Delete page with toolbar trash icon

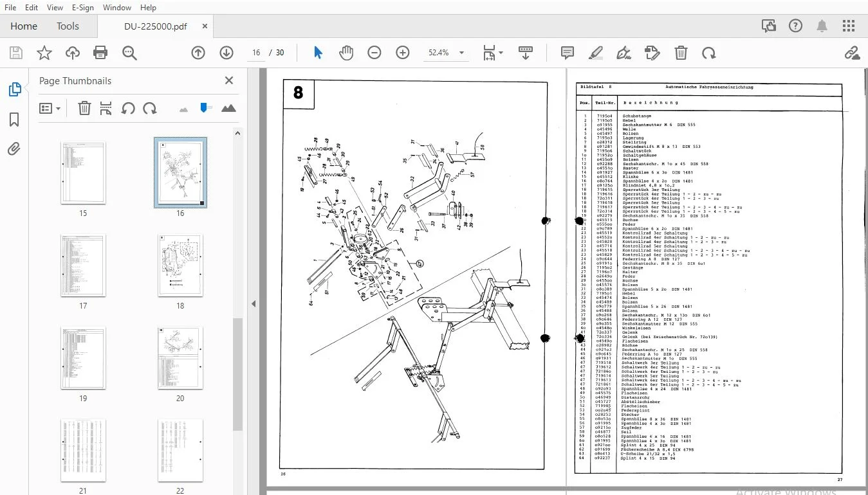pyautogui.click(x=681, y=53)
